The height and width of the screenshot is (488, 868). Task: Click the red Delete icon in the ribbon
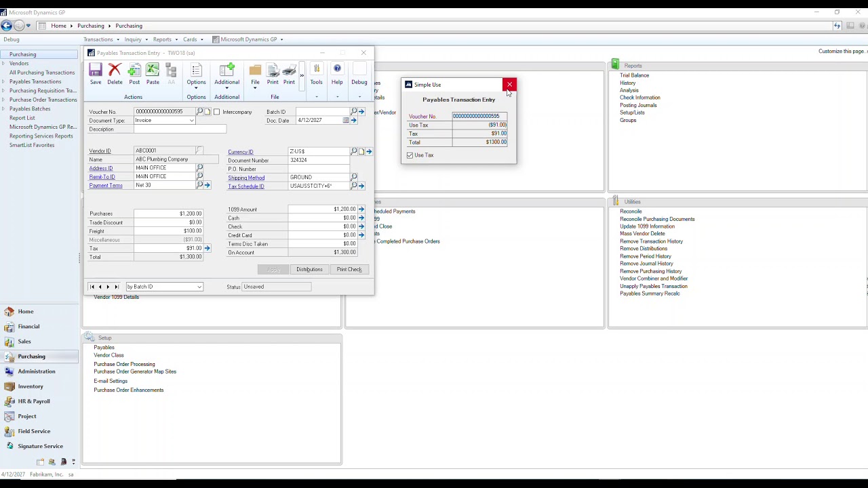click(115, 70)
